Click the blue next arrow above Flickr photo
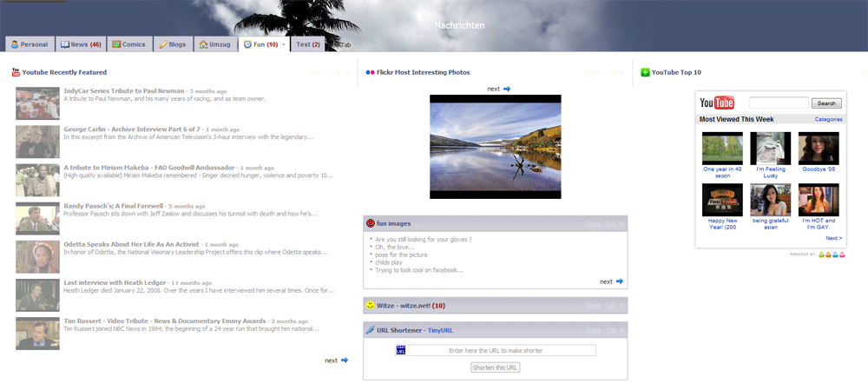 tap(507, 89)
